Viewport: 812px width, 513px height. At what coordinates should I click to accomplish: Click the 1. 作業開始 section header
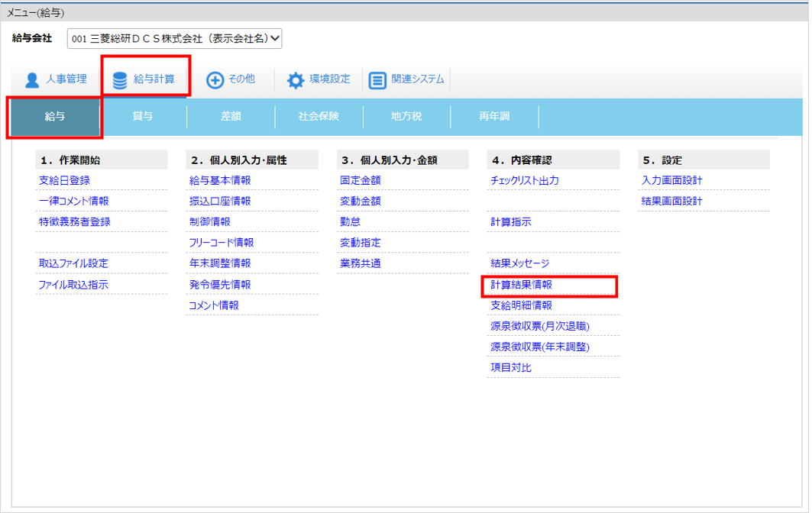tap(102, 160)
